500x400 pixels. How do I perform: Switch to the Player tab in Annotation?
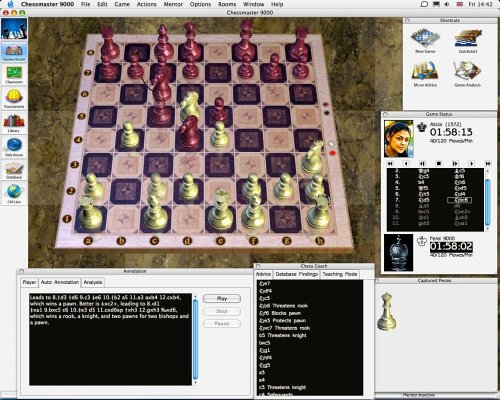pos(29,282)
